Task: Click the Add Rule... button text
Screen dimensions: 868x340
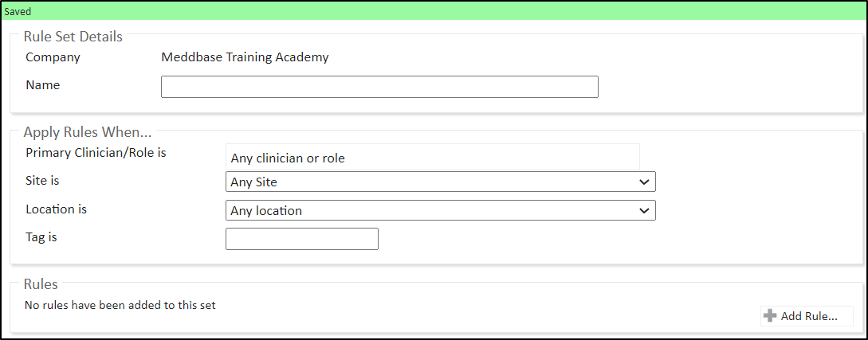Action: (809, 316)
